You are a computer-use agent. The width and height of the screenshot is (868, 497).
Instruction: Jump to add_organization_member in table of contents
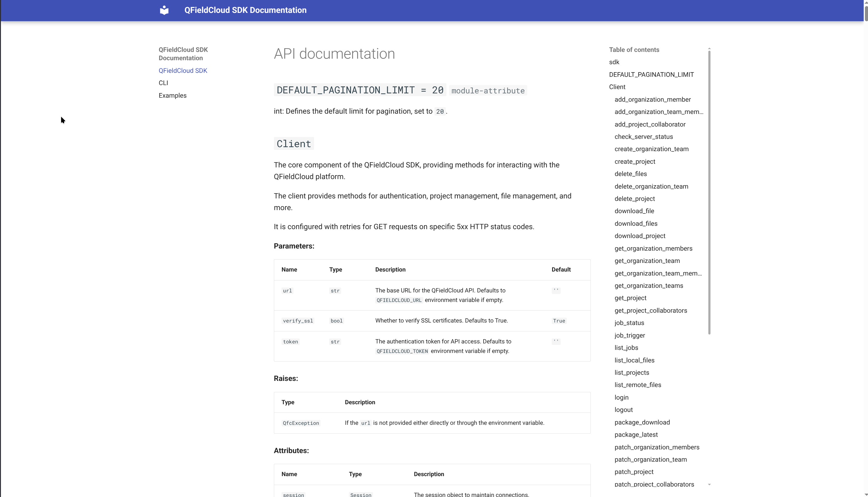[652, 99]
